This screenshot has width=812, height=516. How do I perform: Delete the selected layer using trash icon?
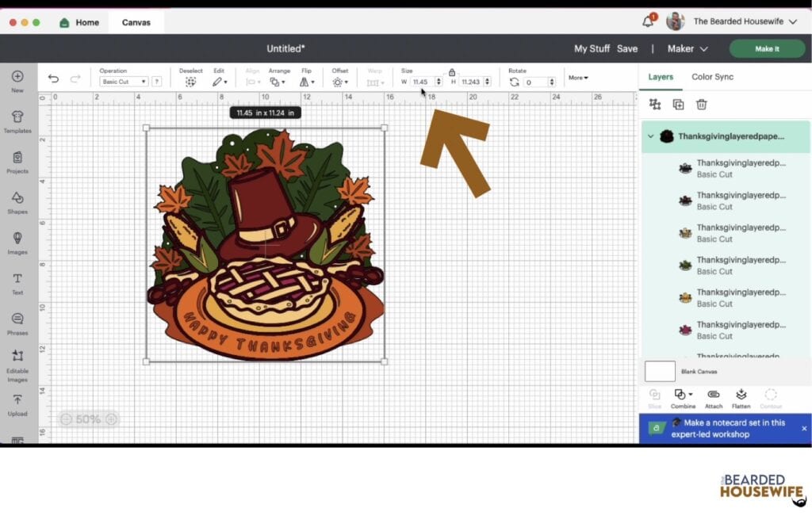click(x=701, y=104)
